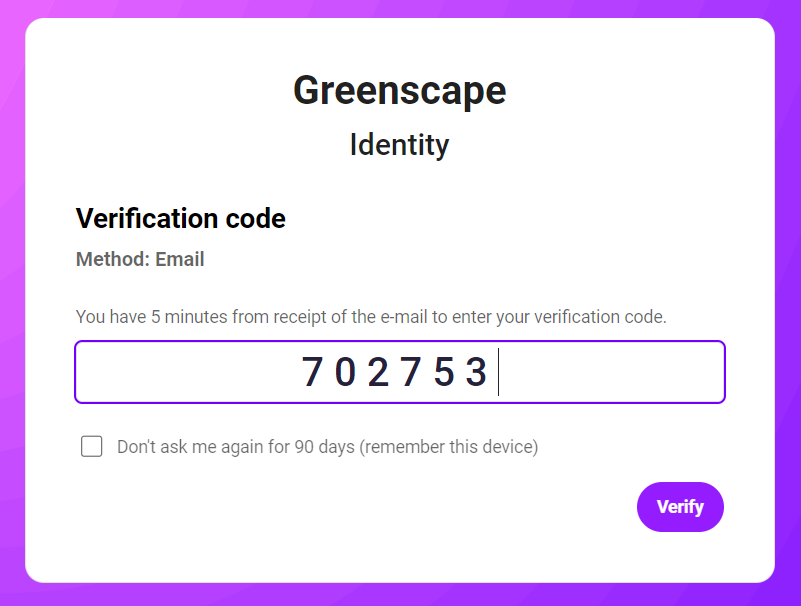Viewport: 801px width, 606px height.
Task: Place cursor on digit 2 in code
Action: 378,372
